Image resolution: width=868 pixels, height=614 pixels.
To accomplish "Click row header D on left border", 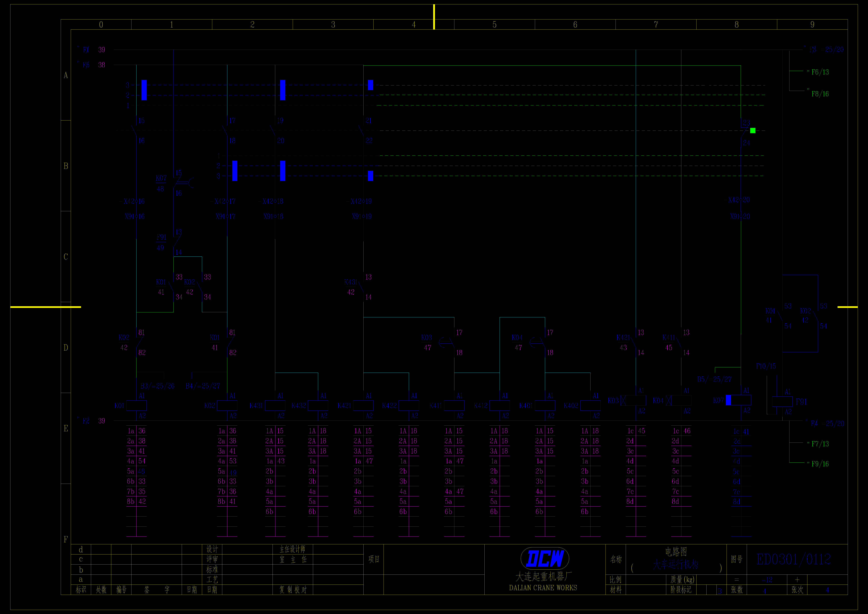I will [66, 348].
